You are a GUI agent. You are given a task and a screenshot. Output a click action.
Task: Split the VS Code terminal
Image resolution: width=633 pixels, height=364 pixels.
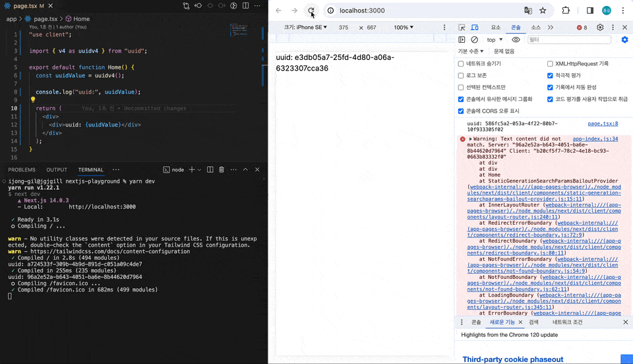[x=210, y=170]
